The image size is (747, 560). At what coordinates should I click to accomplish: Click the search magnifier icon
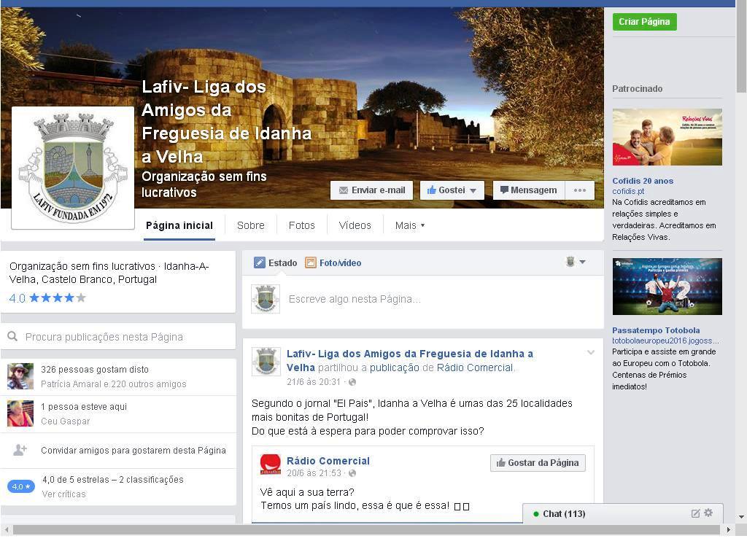coord(13,337)
